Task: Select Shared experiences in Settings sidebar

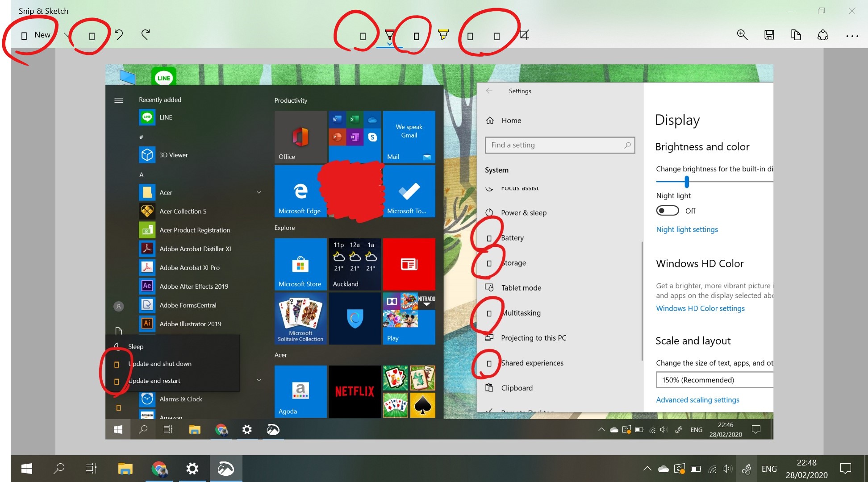Action: (559, 363)
